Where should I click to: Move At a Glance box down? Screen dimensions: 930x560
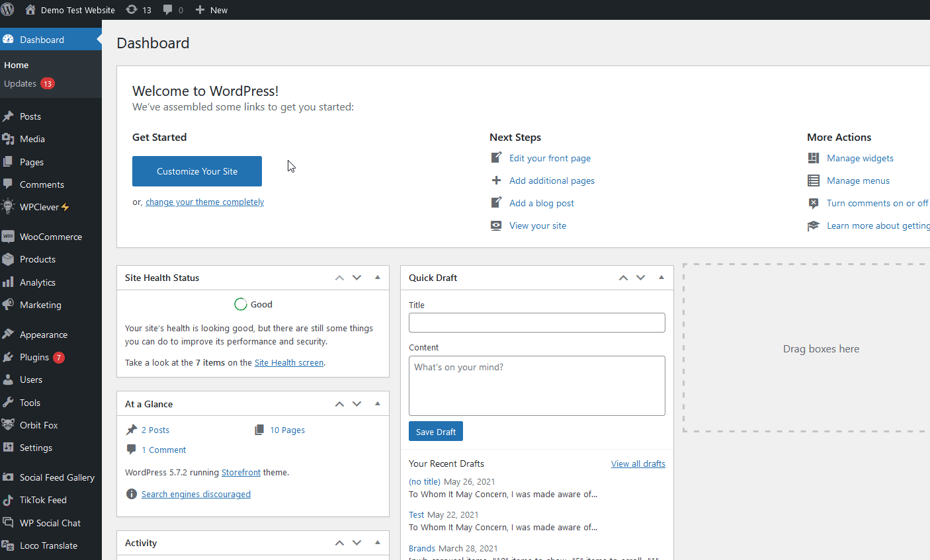click(357, 404)
